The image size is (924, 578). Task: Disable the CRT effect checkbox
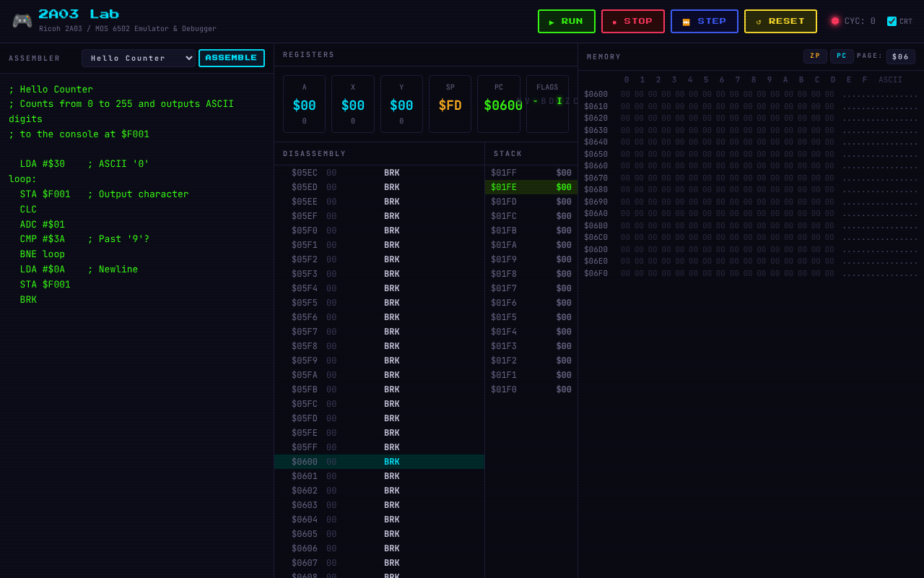point(892,22)
